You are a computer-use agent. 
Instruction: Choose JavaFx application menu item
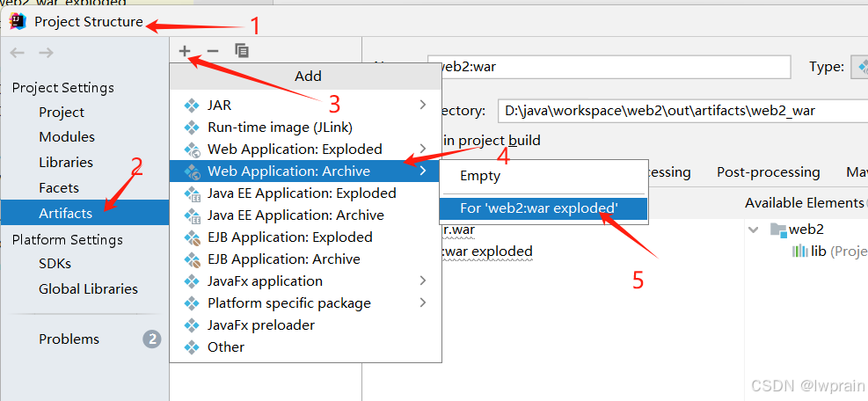305,281
